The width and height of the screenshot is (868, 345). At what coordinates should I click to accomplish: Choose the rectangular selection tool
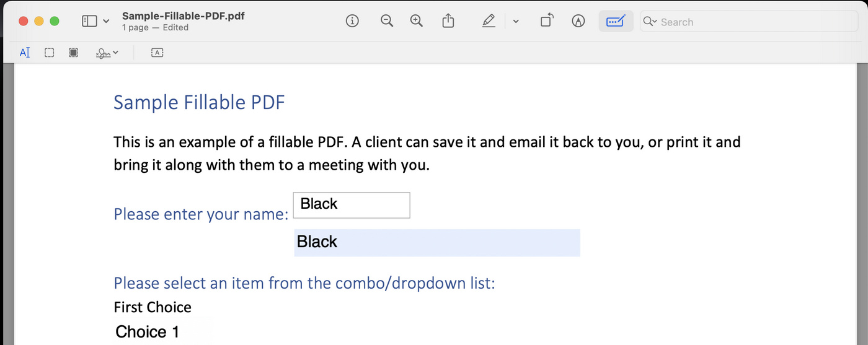click(50, 53)
